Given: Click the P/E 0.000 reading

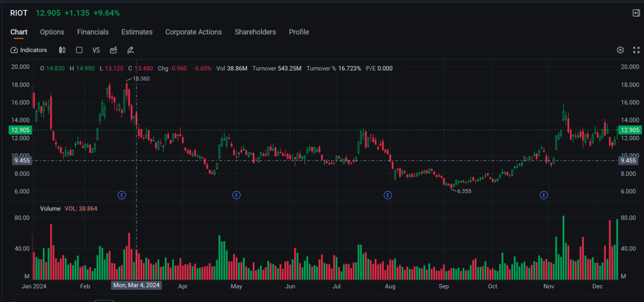Looking at the screenshot, I should [379, 68].
